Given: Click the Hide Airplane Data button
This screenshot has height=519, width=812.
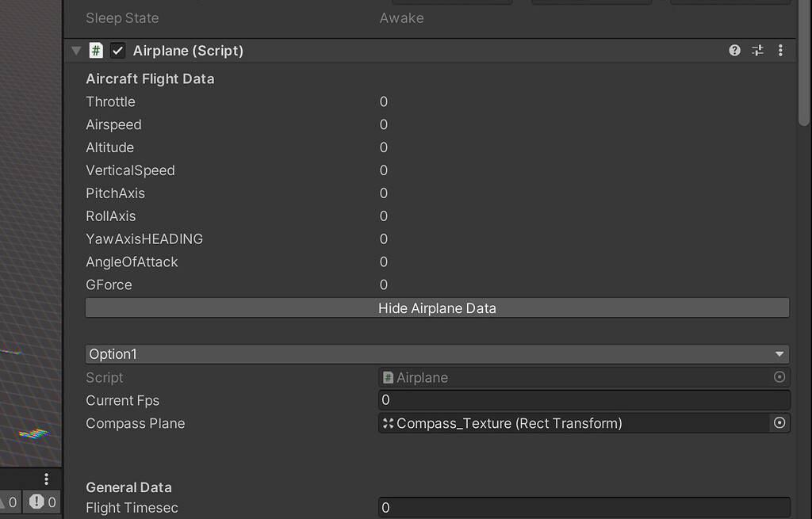Looking at the screenshot, I should click(437, 307).
